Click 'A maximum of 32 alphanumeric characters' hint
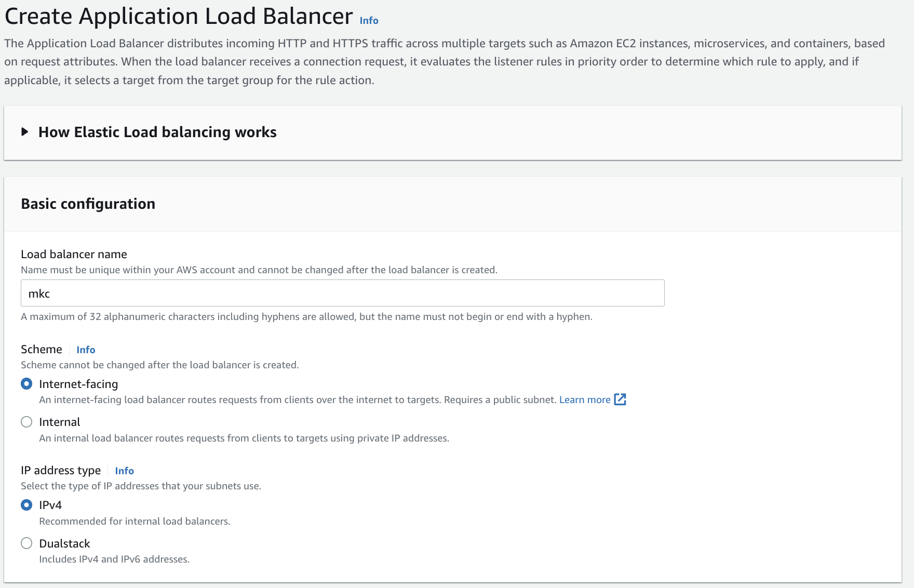The height and width of the screenshot is (588, 914). click(x=306, y=316)
